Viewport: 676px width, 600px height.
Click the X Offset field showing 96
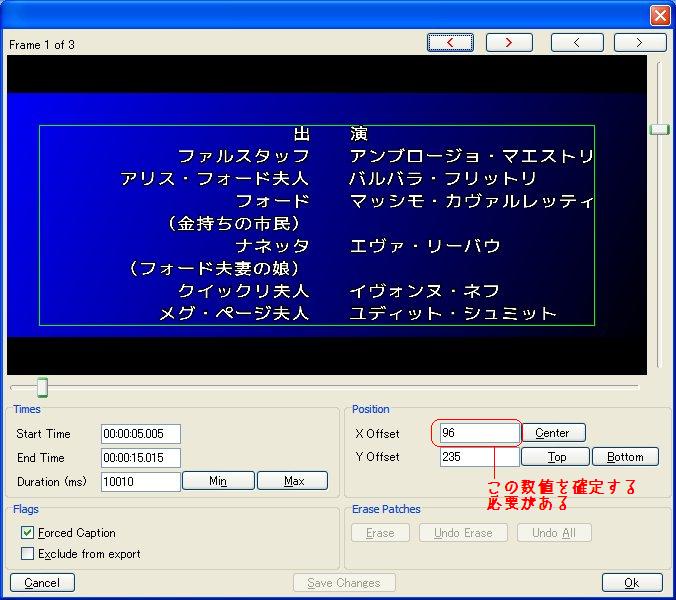(x=479, y=433)
